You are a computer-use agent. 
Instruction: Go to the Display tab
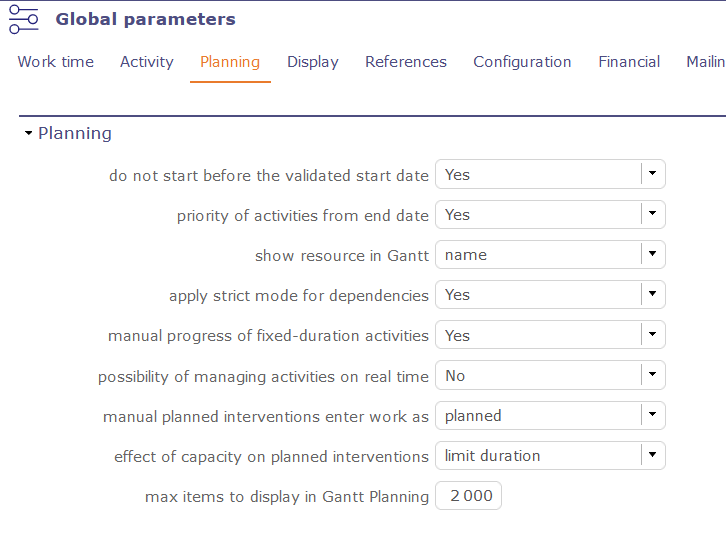pyautogui.click(x=313, y=62)
